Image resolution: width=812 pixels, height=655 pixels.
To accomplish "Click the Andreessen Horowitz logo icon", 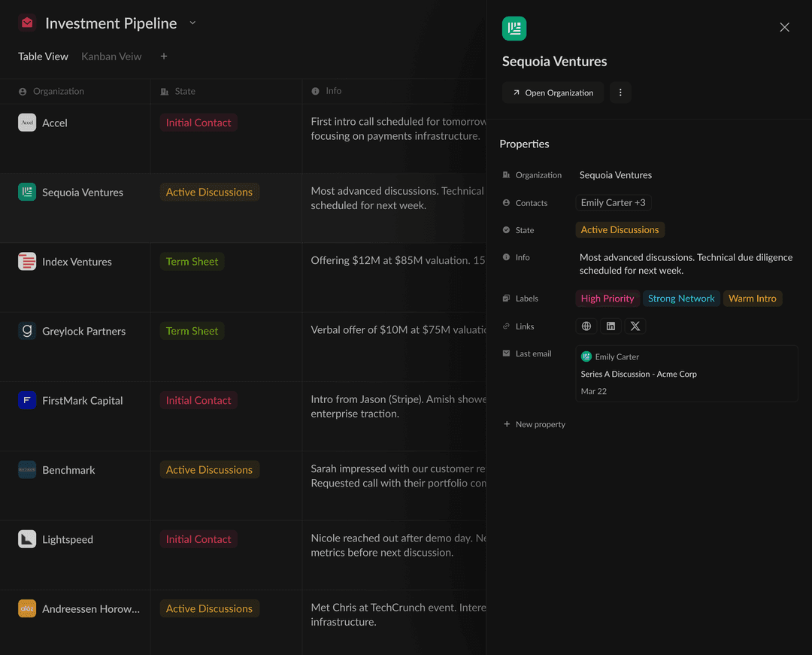I will tap(27, 608).
